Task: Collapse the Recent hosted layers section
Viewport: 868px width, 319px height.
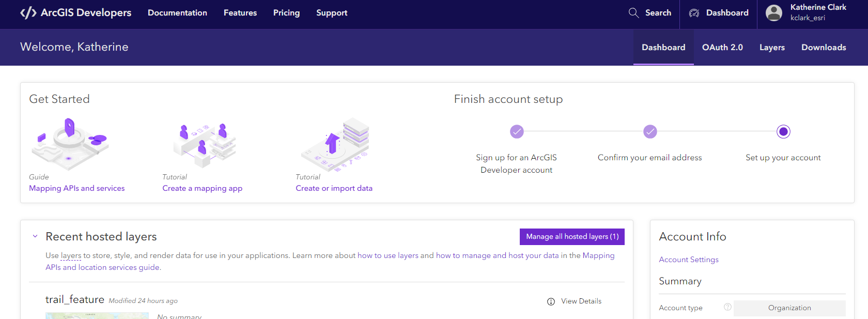Action: point(35,236)
